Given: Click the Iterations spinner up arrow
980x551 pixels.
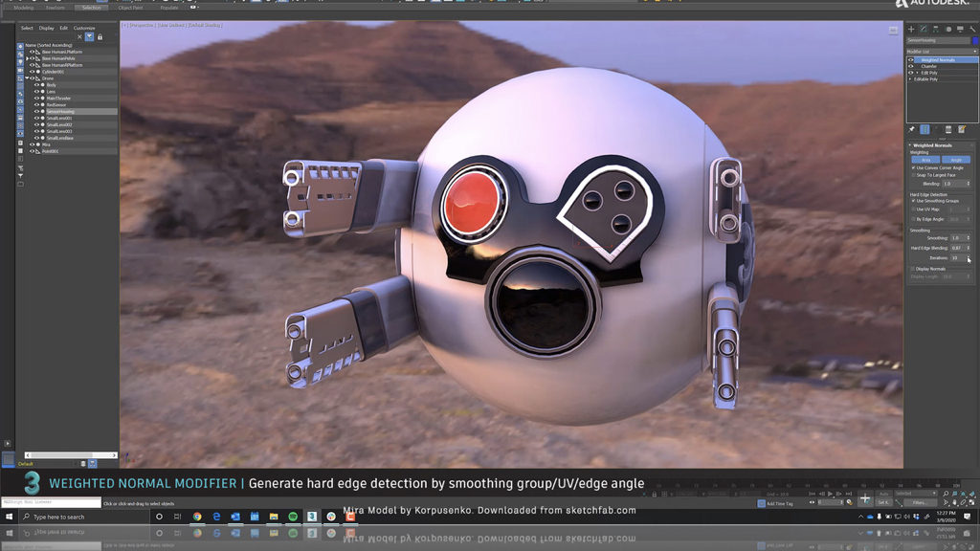Looking at the screenshot, I should (x=969, y=254).
